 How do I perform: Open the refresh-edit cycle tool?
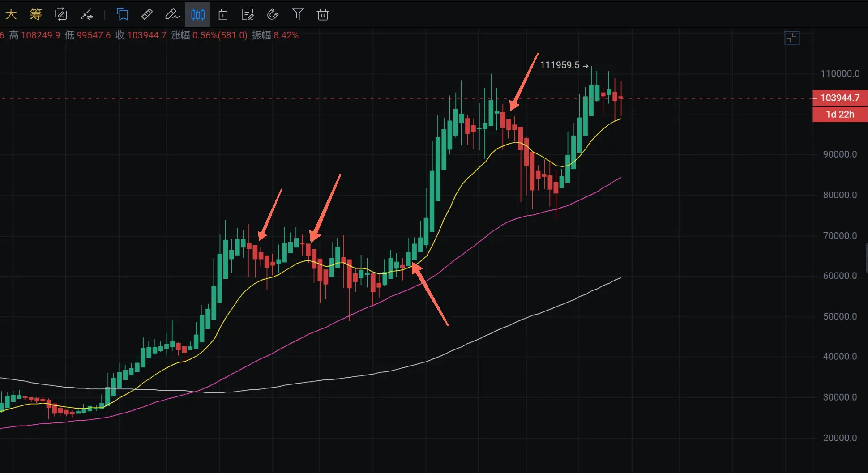(61, 14)
